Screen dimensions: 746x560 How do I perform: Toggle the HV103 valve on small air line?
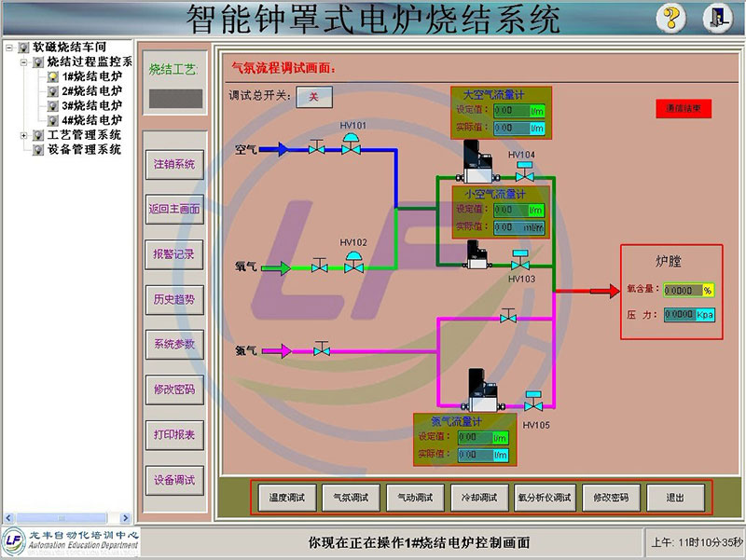click(520, 261)
